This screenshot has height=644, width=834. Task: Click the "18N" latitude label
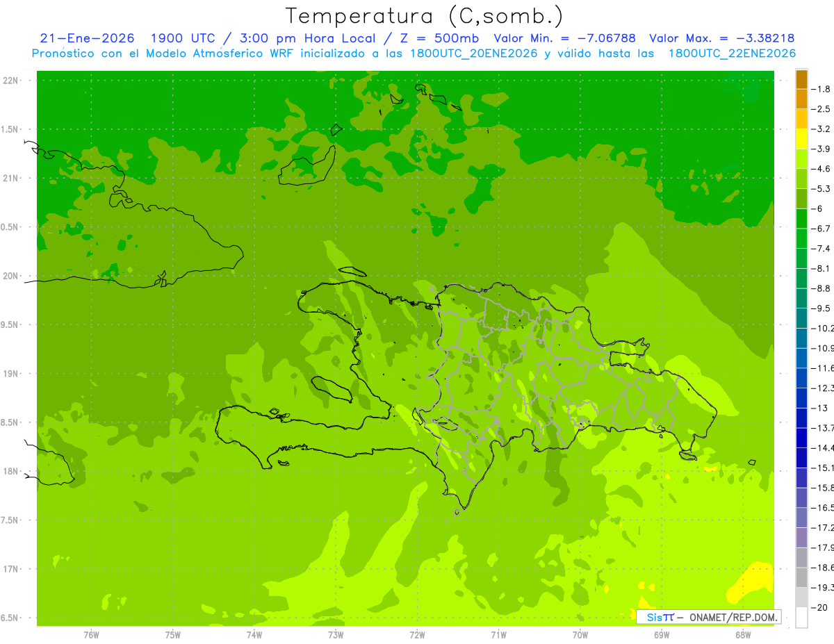tap(10, 471)
